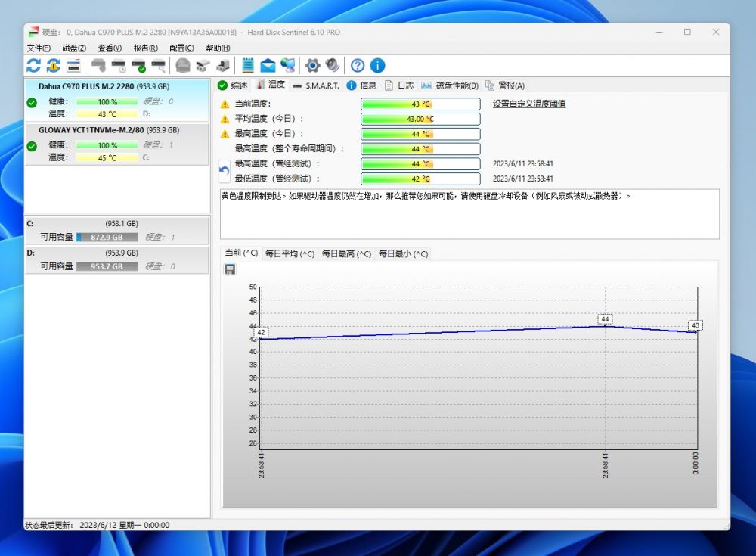Image resolution: width=756 pixels, height=556 pixels.
Task: Click the 状态最后更新 status bar text
Action: click(x=98, y=525)
